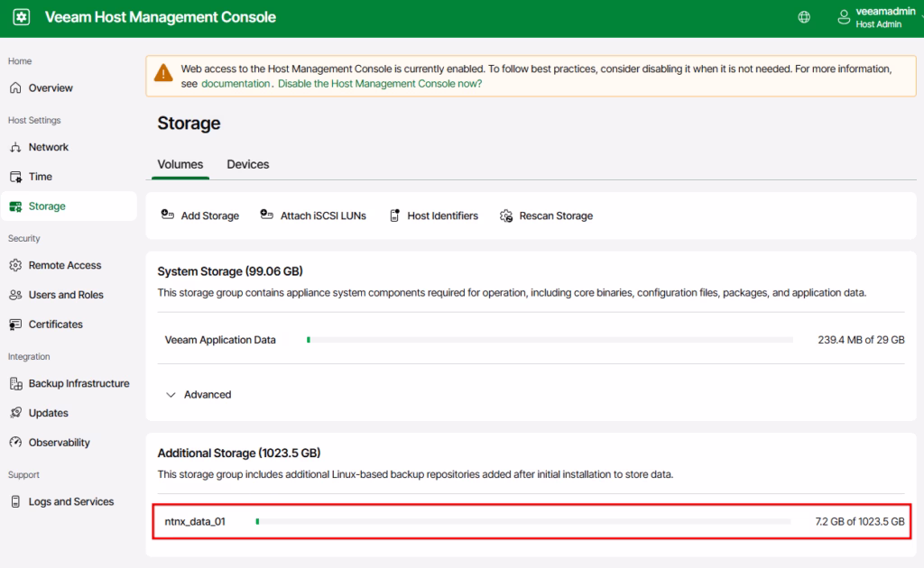Click Host Identifiers button text
924x568 pixels.
(x=442, y=216)
